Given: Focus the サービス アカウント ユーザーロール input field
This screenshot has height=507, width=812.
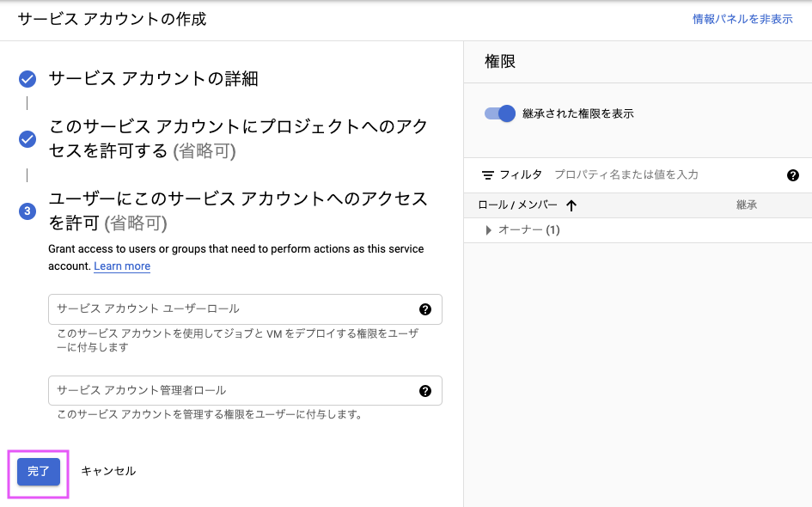Looking at the screenshot, I should (x=232, y=309).
